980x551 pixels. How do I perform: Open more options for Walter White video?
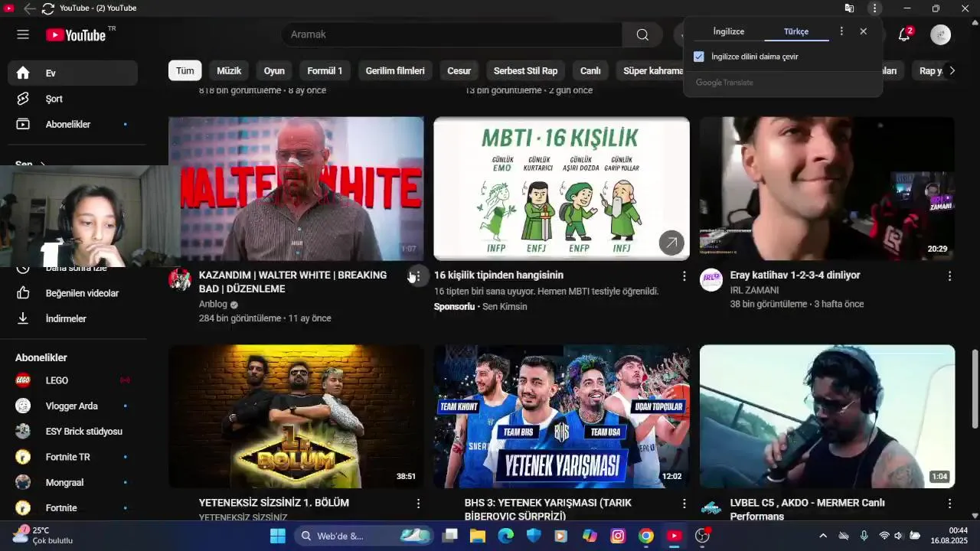[x=418, y=275]
